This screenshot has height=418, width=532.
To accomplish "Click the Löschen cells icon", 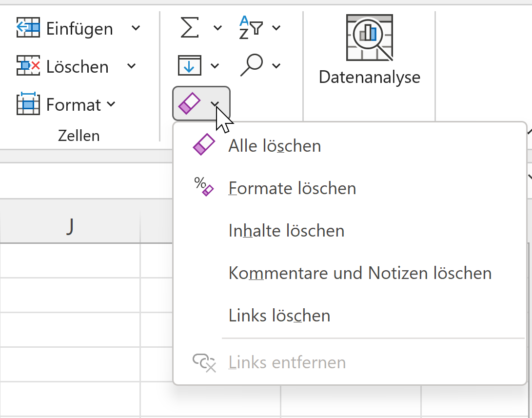I will pyautogui.click(x=28, y=65).
